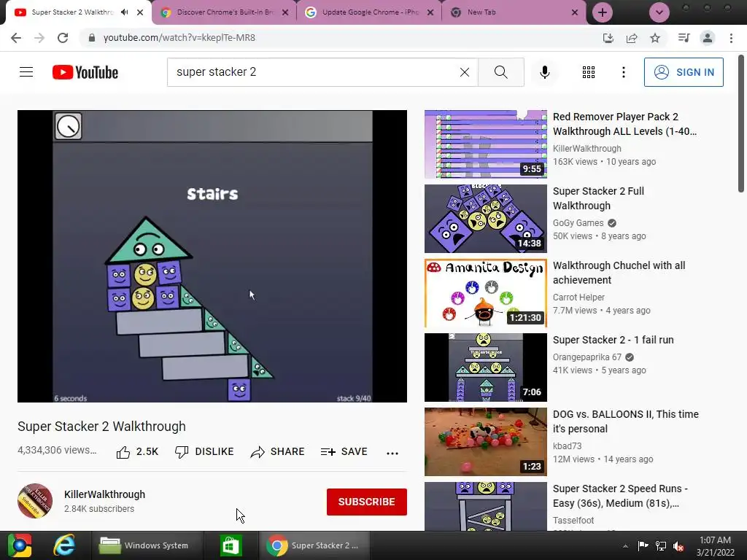This screenshot has height=560, width=747.
Task: Go back in Chrome
Action: coord(16,38)
